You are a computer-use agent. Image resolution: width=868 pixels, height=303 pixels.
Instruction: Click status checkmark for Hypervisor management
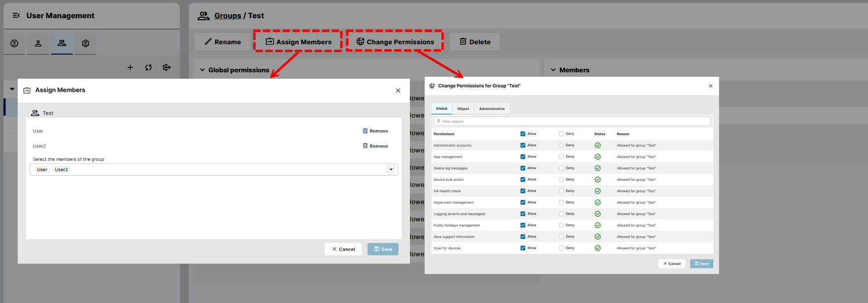pyautogui.click(x=598, y=203)
